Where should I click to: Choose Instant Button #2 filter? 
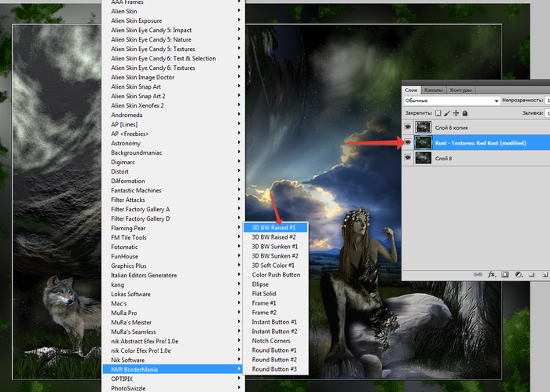pos(275,332)
